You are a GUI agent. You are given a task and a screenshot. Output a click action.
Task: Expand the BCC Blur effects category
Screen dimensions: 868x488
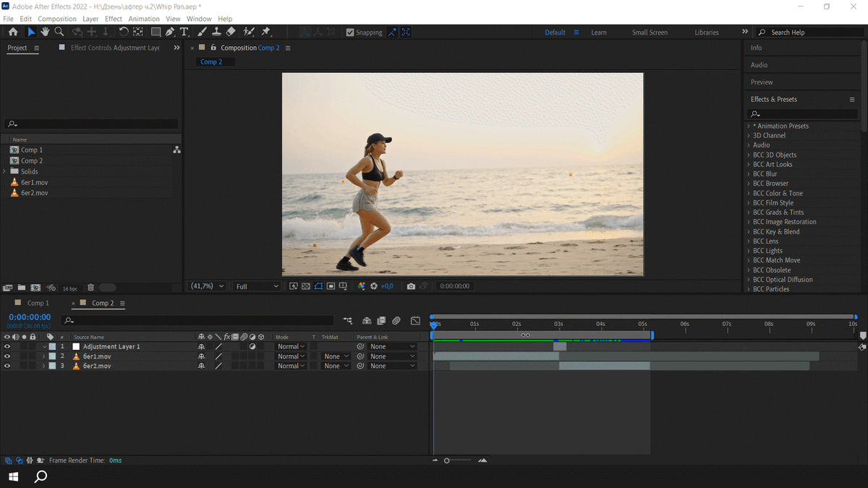click(x=749, y=174)
